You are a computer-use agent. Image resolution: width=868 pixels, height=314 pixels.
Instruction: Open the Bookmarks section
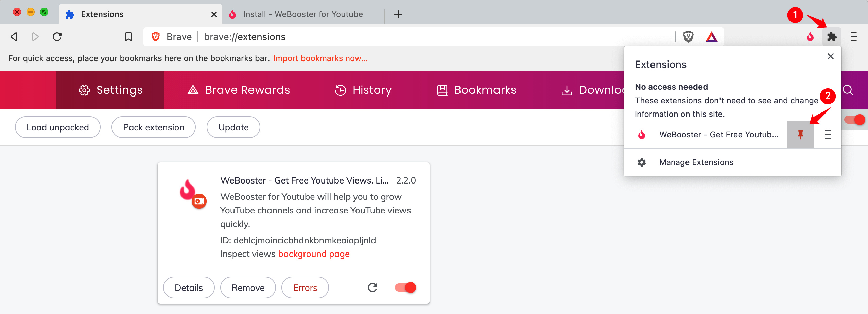pyautogui.click(x=476, y=90)
